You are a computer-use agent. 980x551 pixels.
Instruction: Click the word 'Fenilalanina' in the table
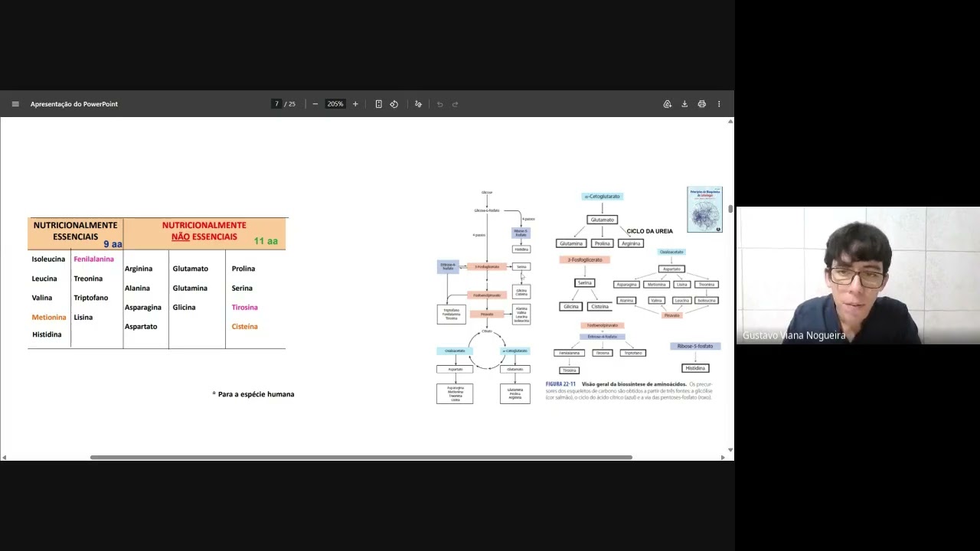pos(93,259)
